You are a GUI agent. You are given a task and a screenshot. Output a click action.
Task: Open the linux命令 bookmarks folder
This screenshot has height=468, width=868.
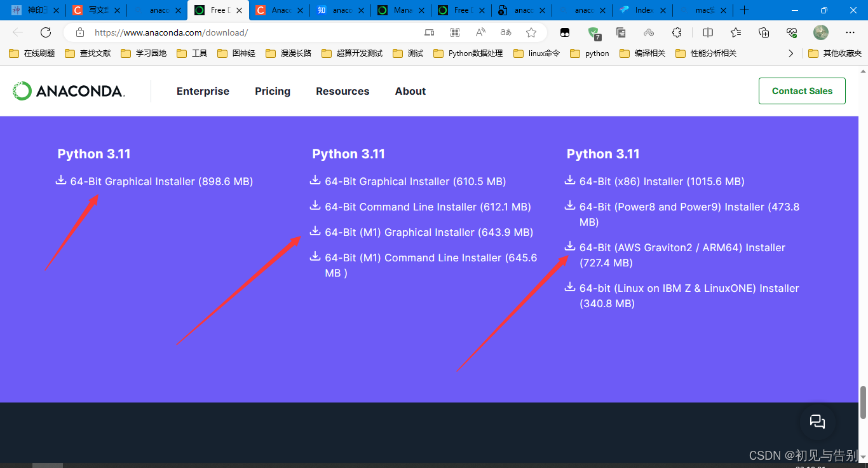[536, 53]
